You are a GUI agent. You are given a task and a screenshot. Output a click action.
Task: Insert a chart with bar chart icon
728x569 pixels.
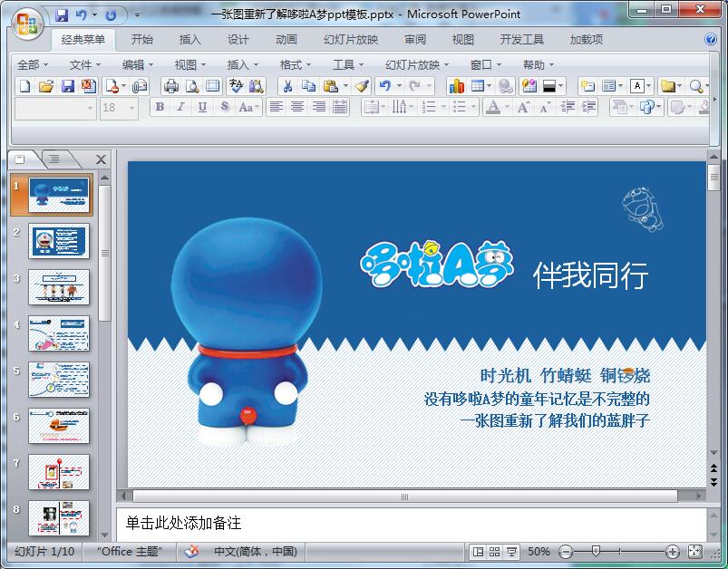pyautogui.click(x=457, y=86)
